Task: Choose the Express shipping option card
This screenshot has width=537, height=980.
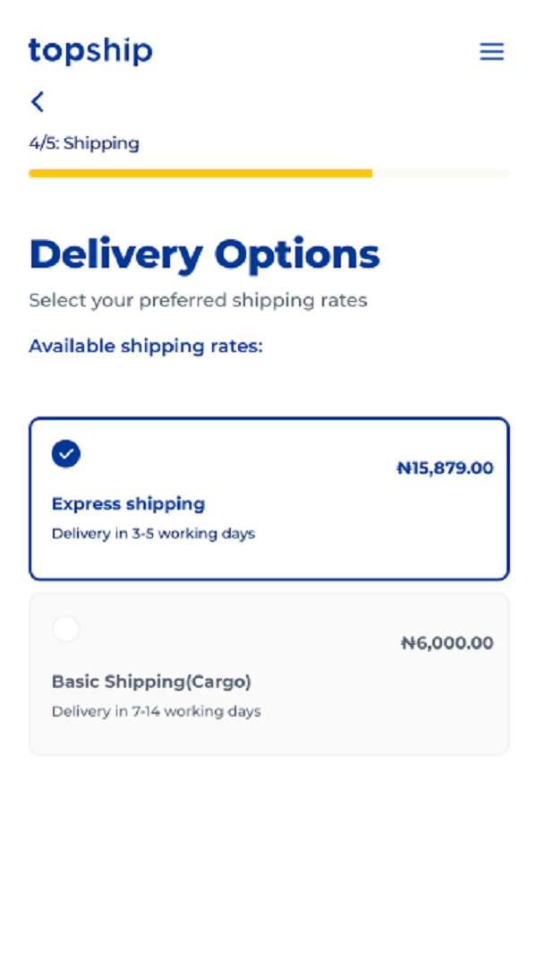Action: pyautogui.click(x=268, y=555)
